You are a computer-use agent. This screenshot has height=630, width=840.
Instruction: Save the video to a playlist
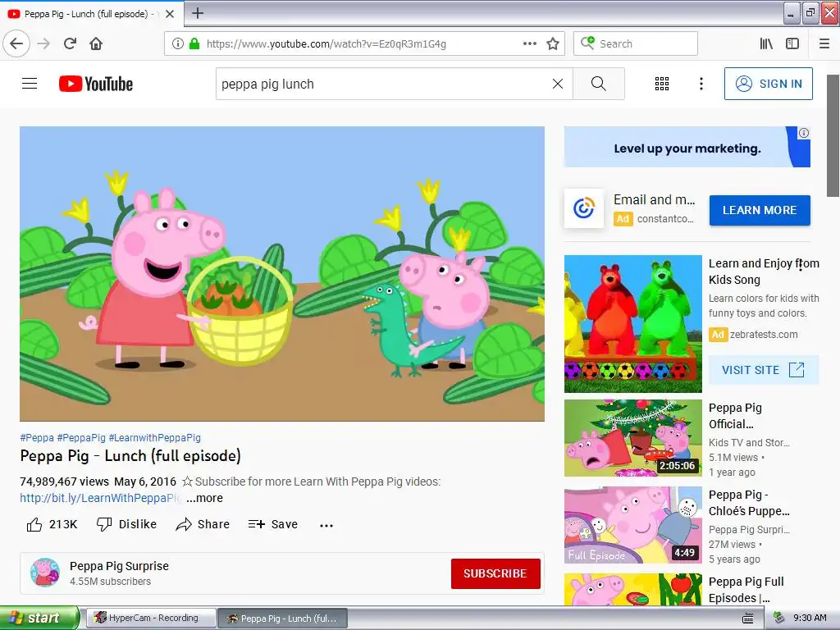(272, 524)
